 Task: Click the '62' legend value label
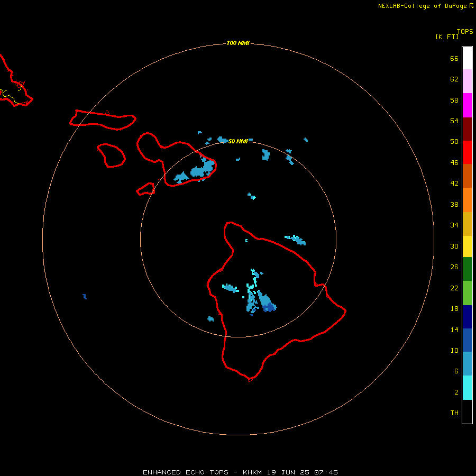point(454,79)
